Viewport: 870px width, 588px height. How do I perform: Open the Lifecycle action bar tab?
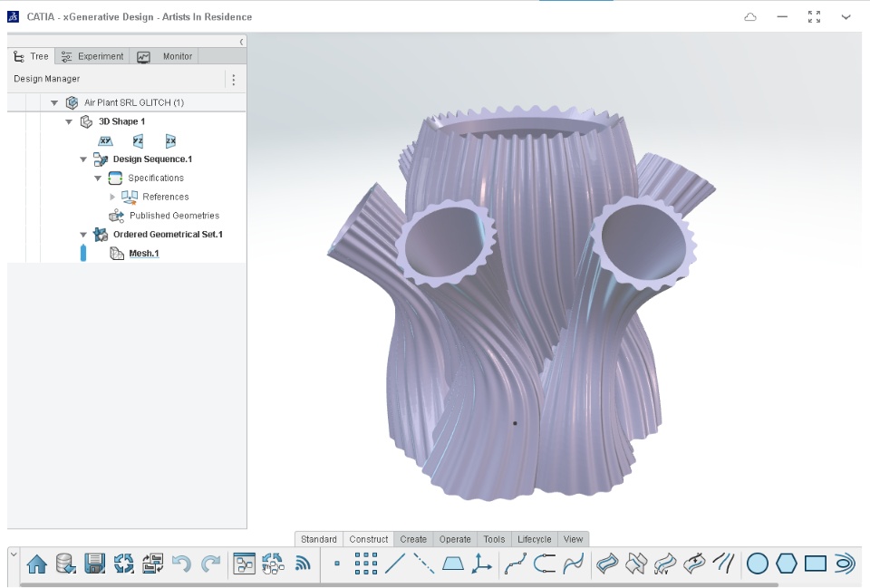coord(535,539)
